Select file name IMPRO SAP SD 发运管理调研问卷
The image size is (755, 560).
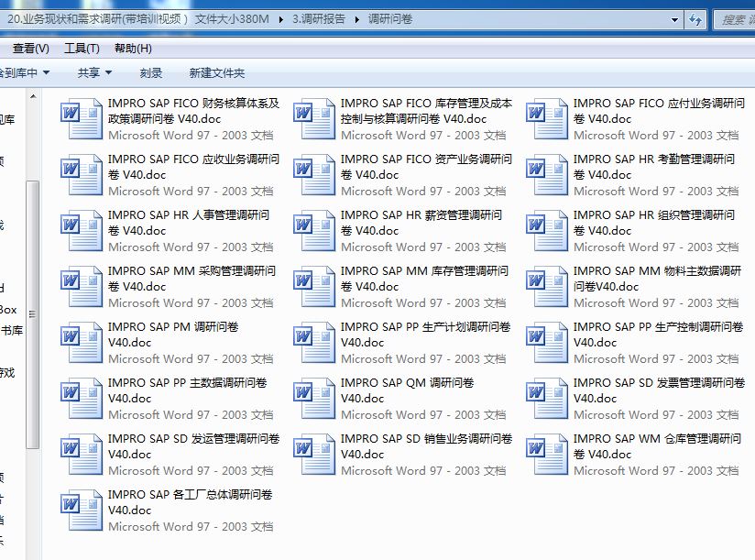(193, 445)
